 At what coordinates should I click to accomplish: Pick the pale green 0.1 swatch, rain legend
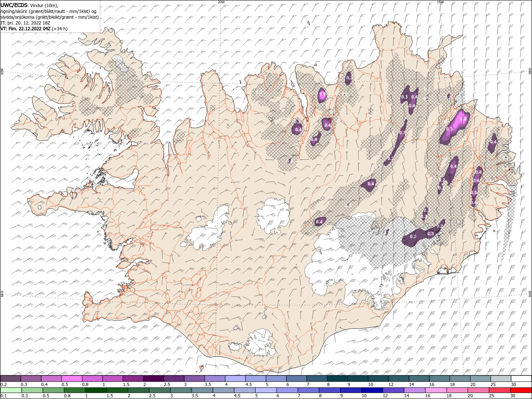tap(11, 390)
